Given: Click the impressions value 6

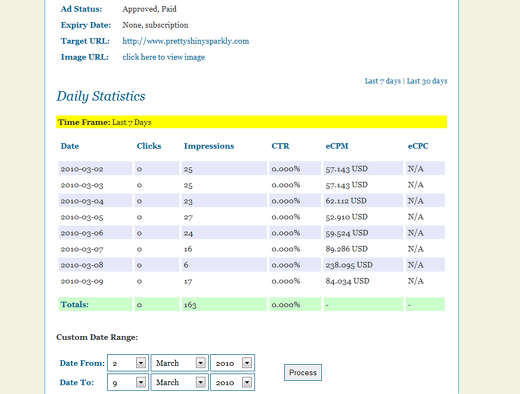Looking at the screenshot, I should click(186, 265).
